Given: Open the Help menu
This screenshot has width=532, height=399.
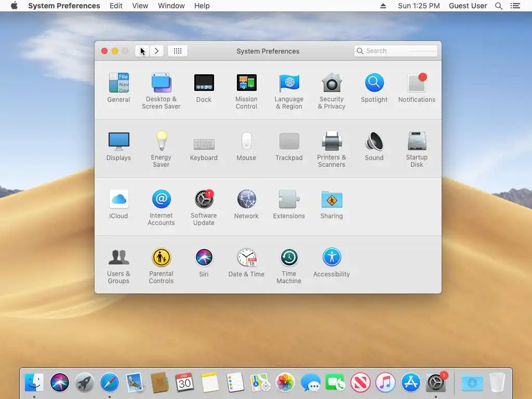Looking at the screenshot, I should pos(202,6).
